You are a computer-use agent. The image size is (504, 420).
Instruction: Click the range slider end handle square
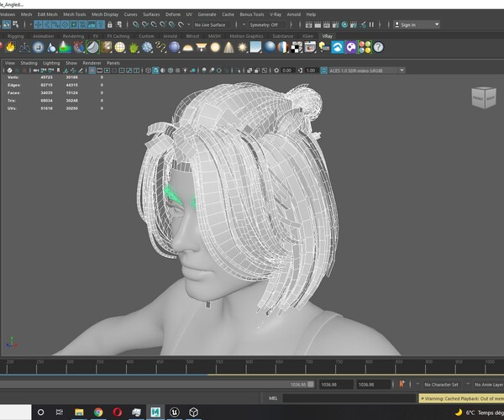[x=311, y=385]
